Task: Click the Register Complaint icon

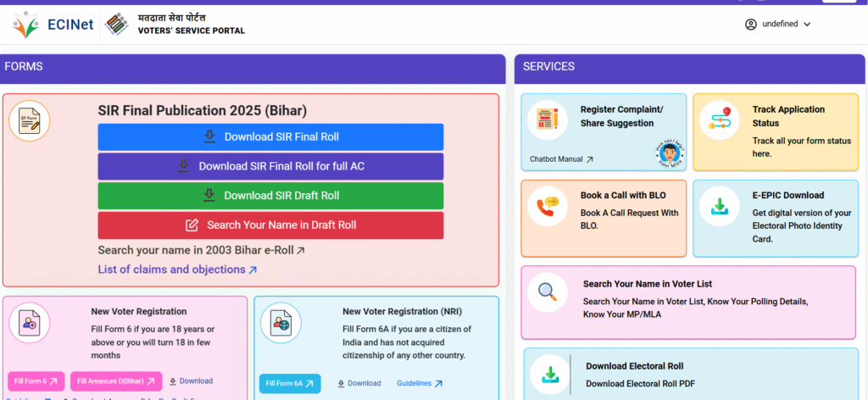Action: [548, 120]
